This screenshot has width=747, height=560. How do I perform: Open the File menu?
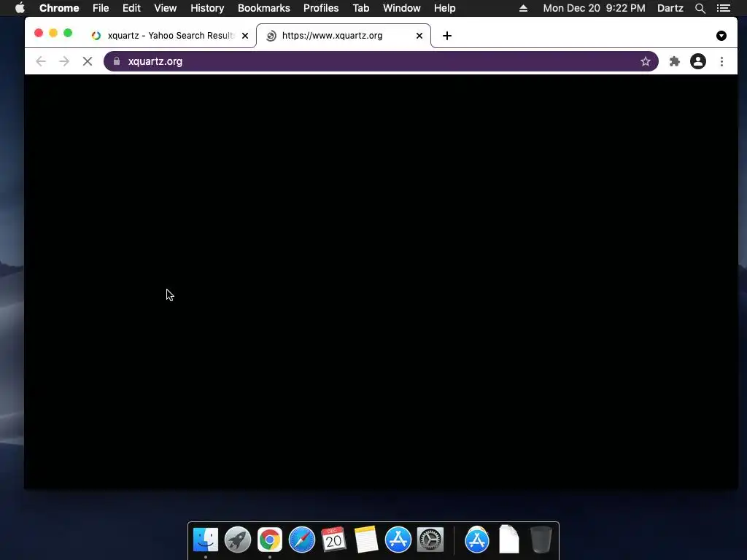[x=101, y=8]
